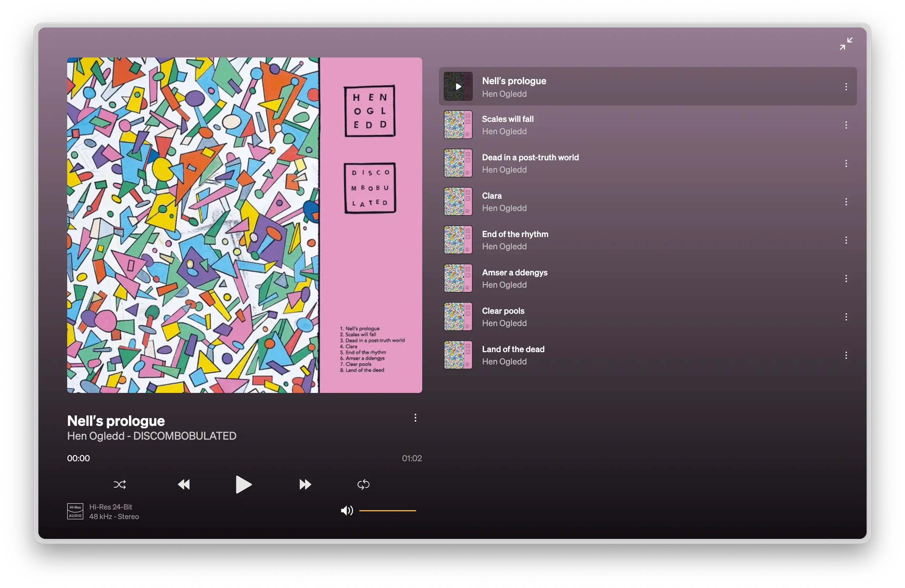Select the Clara track title
The width and height of the screenshot is (905, 588).
[492, 196]
